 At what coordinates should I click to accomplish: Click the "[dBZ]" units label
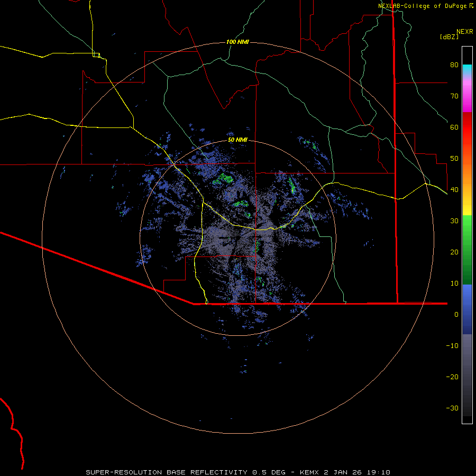(449, 36)
